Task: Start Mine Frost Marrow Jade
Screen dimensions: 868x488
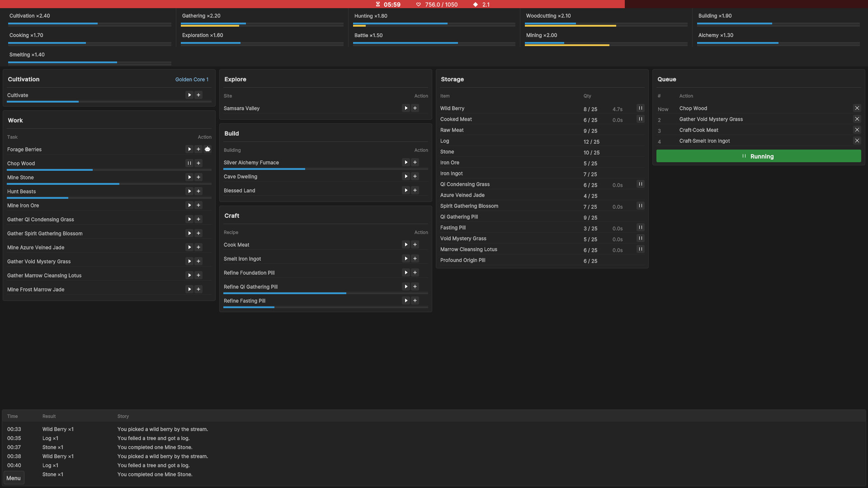Action: coord(189,289)
